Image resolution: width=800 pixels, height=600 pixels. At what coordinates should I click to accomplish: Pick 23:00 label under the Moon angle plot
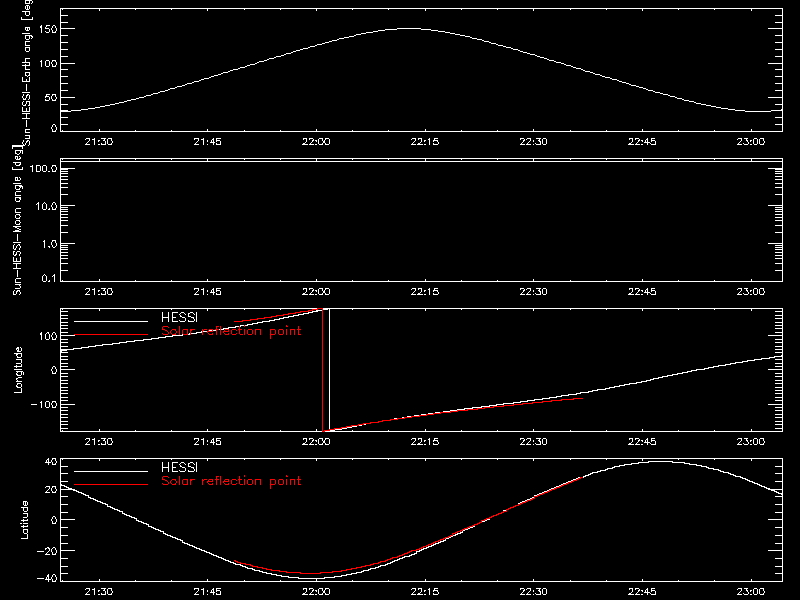751,292
